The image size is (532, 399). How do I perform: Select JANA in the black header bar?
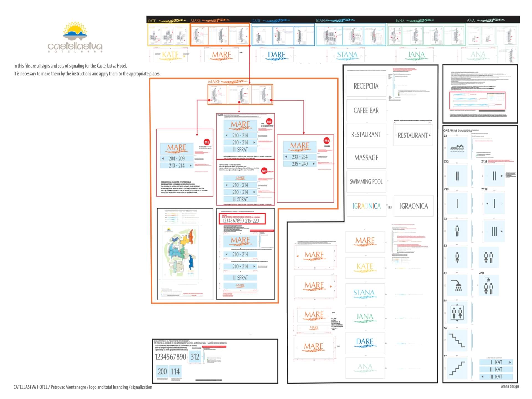tap(400, 21)
